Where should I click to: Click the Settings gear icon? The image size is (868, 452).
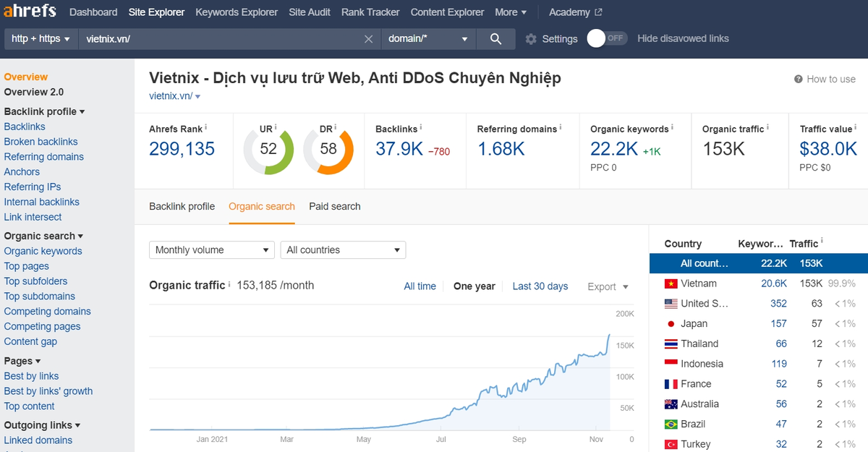[x=531, y=39]
